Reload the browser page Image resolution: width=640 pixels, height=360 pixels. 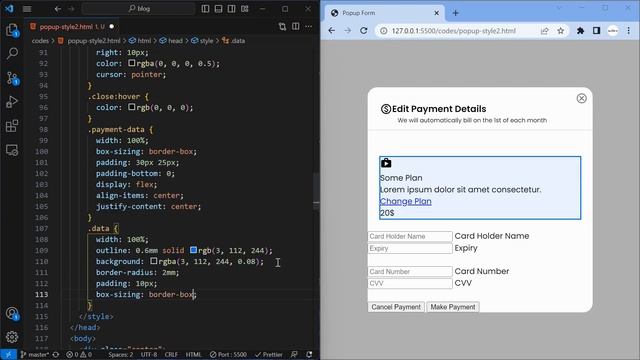pos(363,31)
